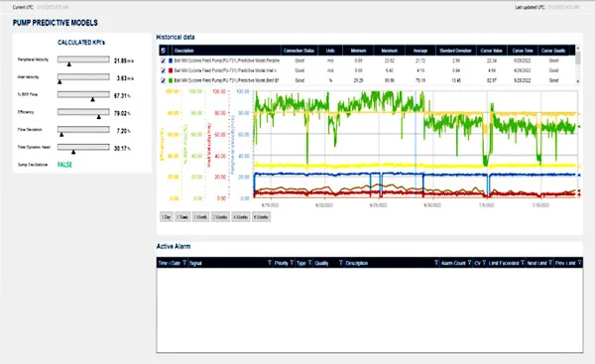Uncheck the red Inlet velocity trend row
The width and height of the screenshot is (595, 364).
164,70
